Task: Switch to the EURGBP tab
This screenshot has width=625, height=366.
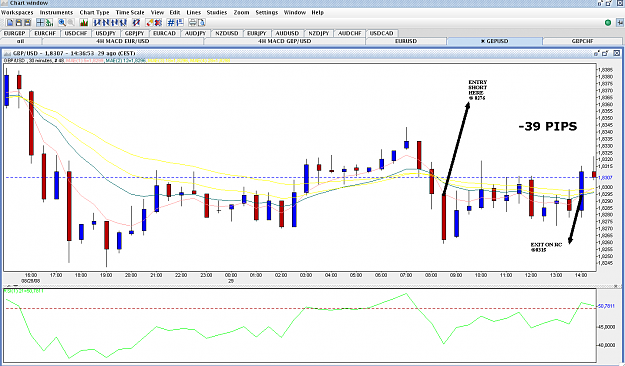Action: tap(15, 33)
